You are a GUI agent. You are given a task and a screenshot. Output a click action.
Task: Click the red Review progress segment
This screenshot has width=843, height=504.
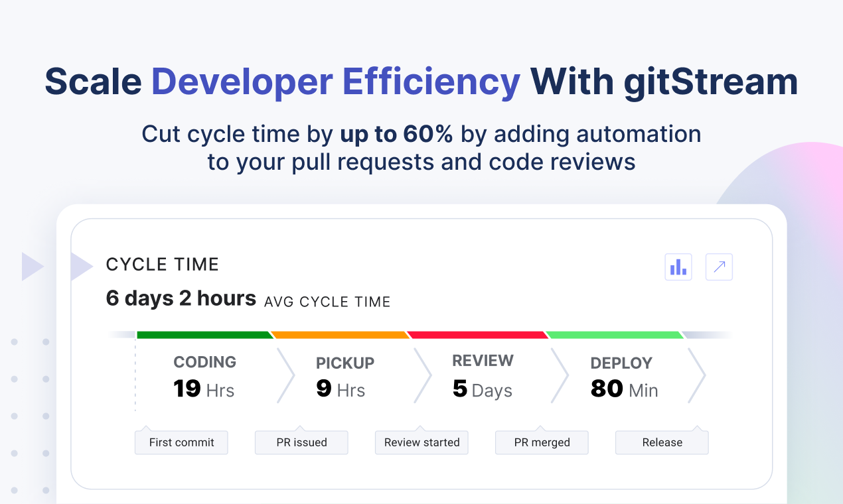[478, 335]
